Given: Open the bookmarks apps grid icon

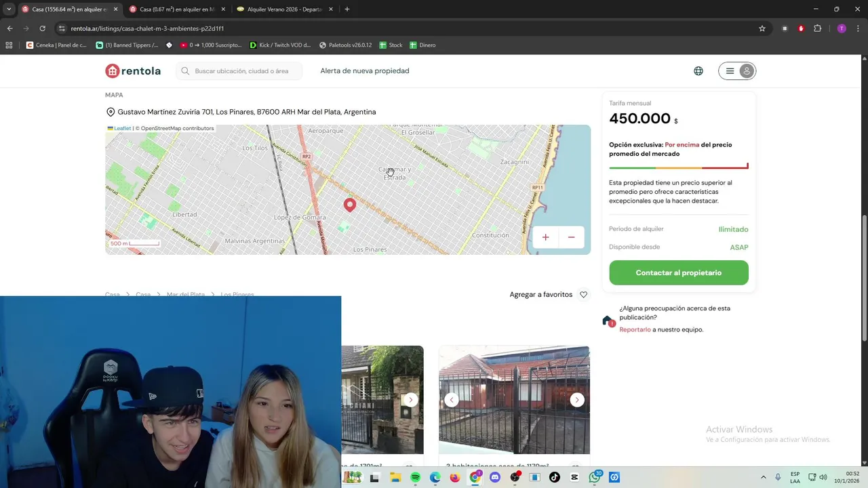Looking at the screenshot, I should pyautogui.click(x=9, y=45).
